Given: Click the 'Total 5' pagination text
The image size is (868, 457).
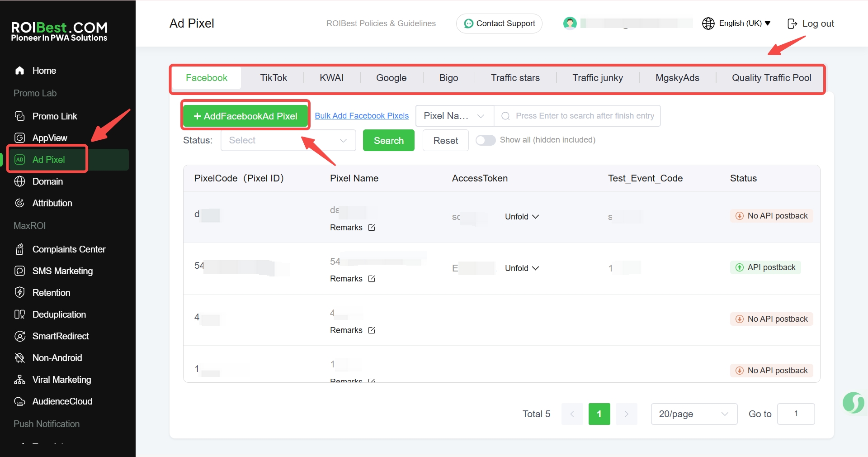Looking at the screenshot, I should [537, 414].
